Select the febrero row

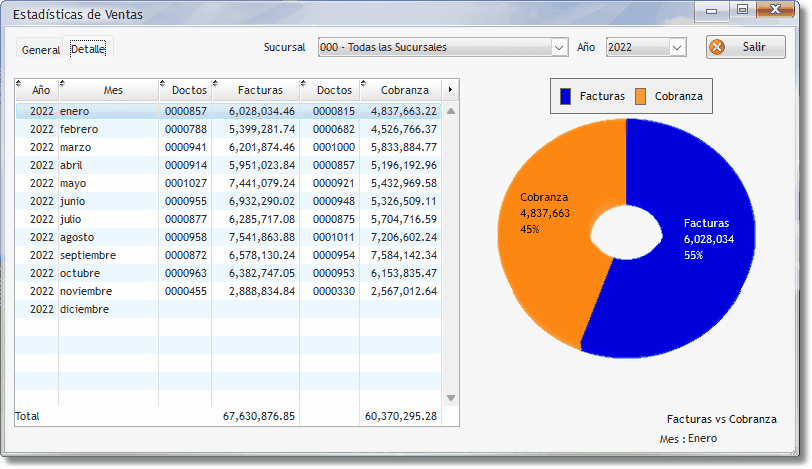coord(228,129)
